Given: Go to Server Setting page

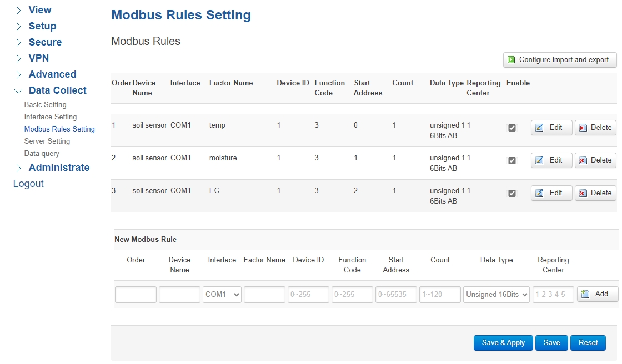Looking at the screenshot, I should click(x=48, y=141).
